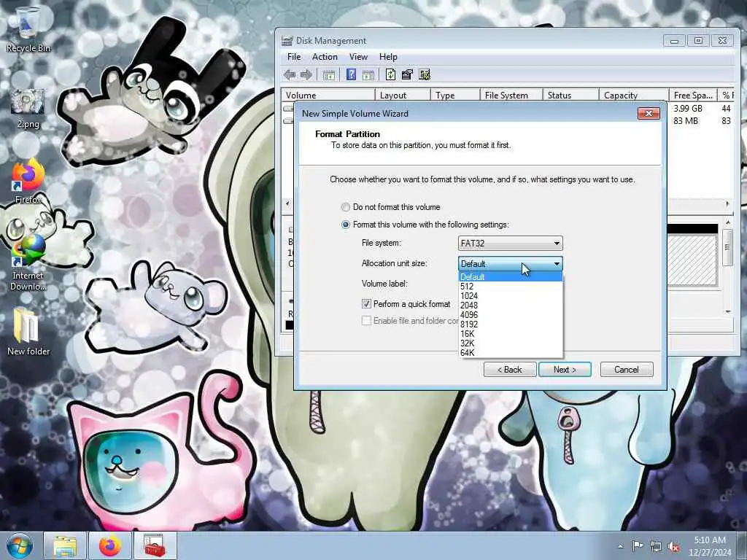Click the blue Help question mark toolbar icon
Image resolution: width=747 pixels, height=560 pixels.
click(351, 74)
